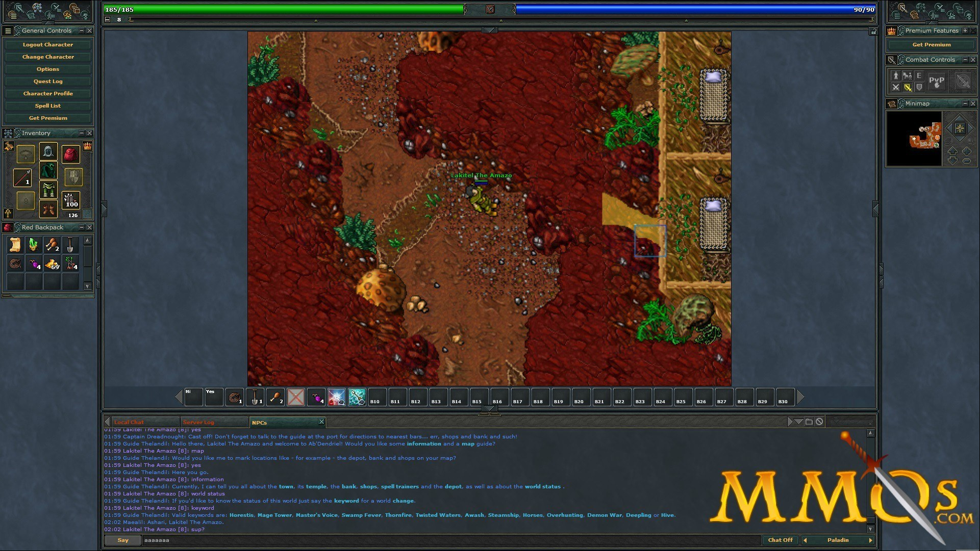The width and height of the screenshot is (980, 551).
Task: Toggle chase opponent mode
Action: 908,75
